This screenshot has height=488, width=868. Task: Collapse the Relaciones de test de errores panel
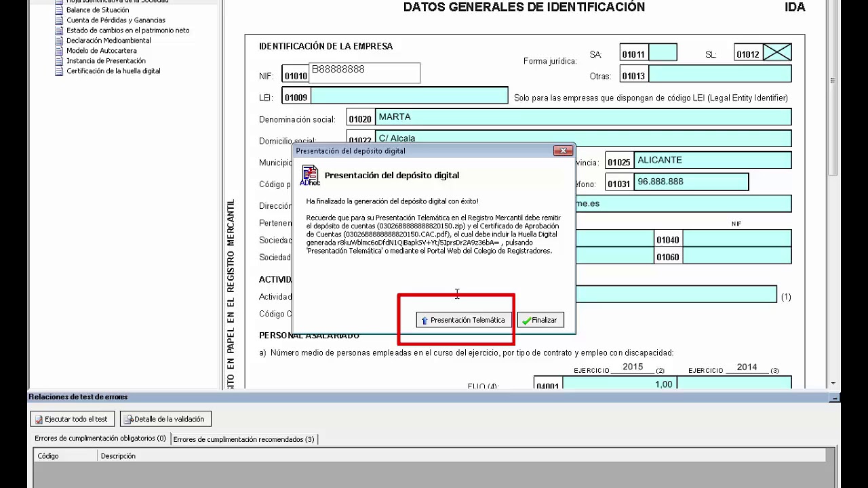pos(835,398)
